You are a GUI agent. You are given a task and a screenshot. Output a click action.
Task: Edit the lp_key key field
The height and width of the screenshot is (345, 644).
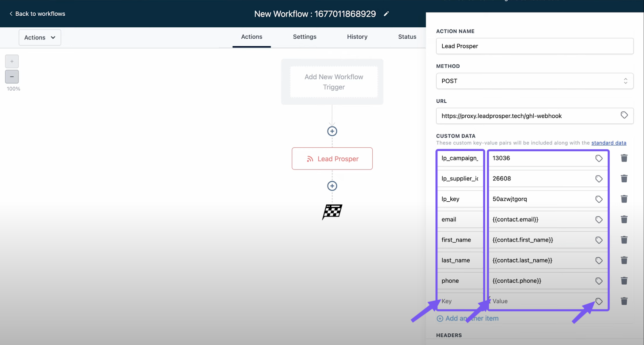point(460,199)
